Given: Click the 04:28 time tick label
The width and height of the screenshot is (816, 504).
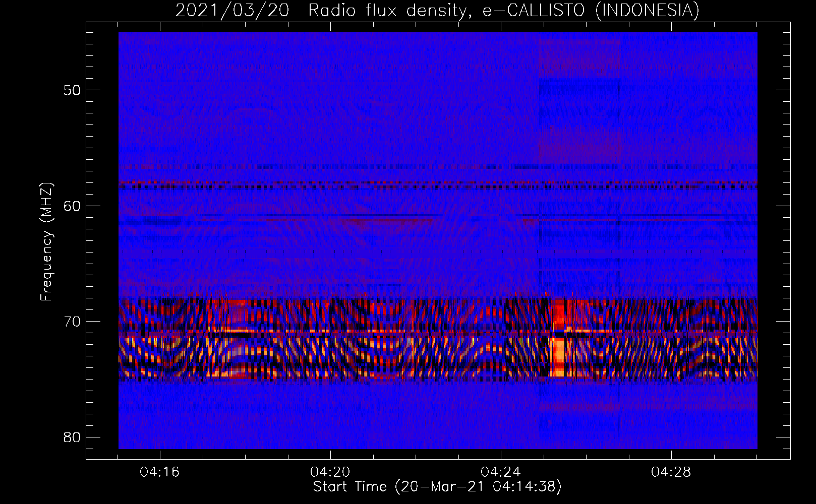Looking at the screenshot, I should [671, 472].
